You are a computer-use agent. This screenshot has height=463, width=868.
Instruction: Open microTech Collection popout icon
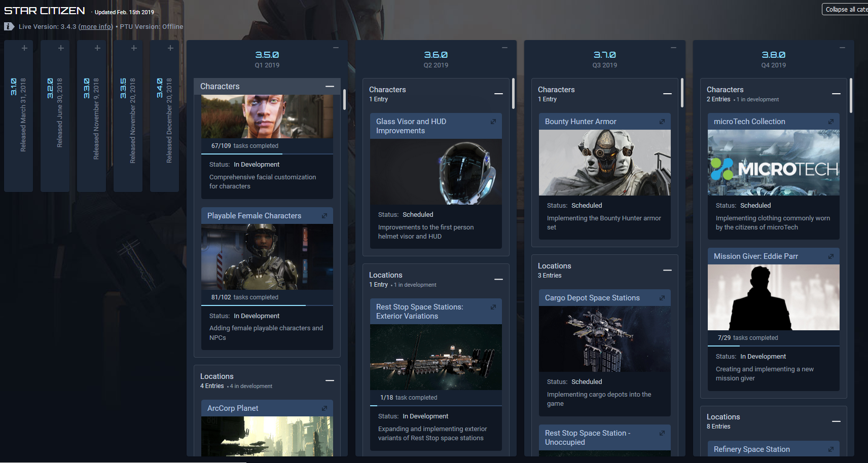pos(831,122)
